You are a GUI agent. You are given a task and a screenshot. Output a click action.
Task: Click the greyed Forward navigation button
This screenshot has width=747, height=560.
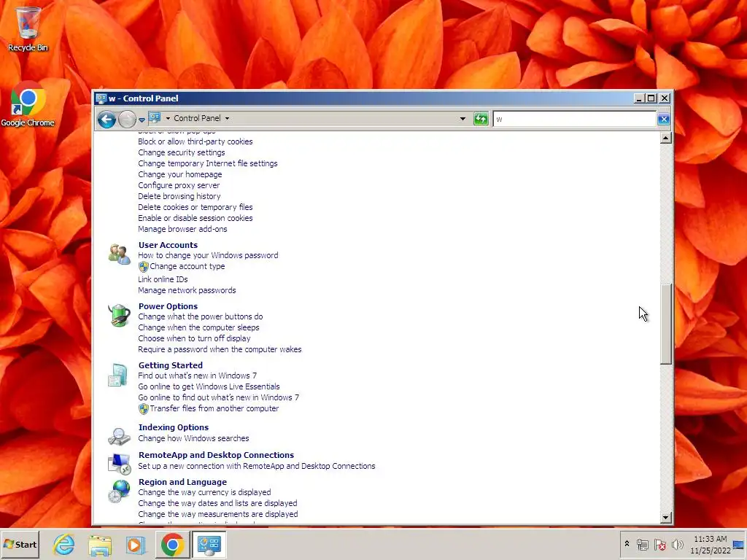point(127,119)
